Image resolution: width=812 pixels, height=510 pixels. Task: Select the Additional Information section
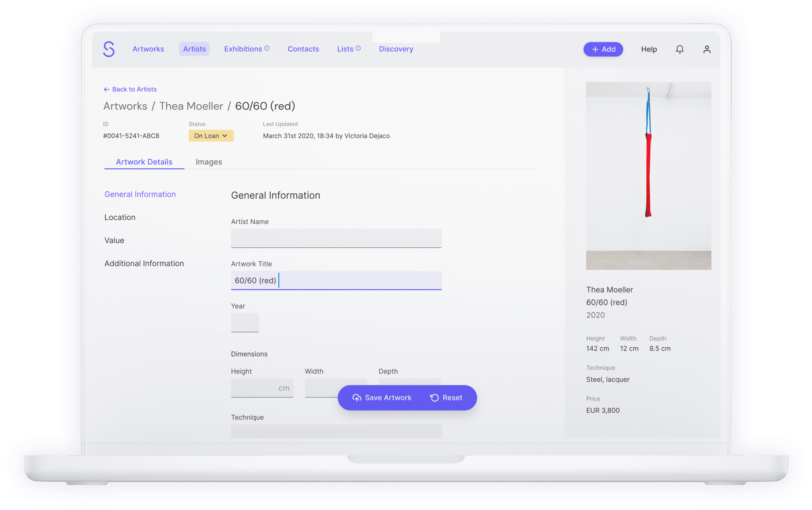pos(144,263)
